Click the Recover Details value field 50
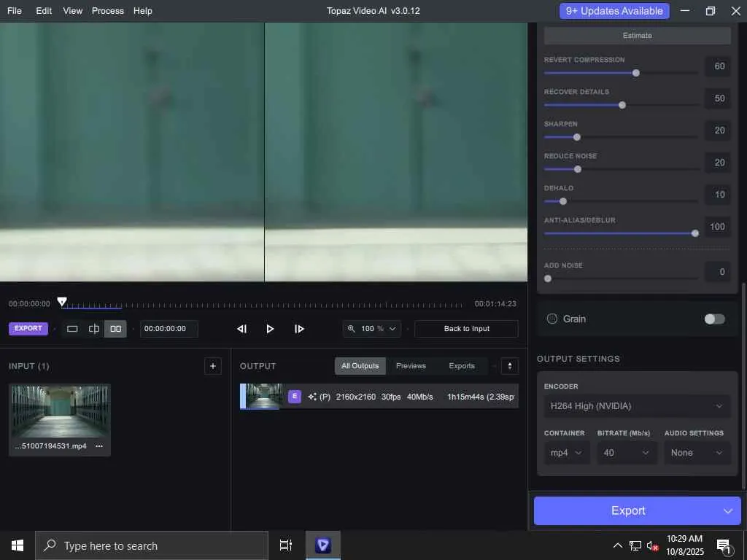Screen dimensions: 747x560 point(718,98)
